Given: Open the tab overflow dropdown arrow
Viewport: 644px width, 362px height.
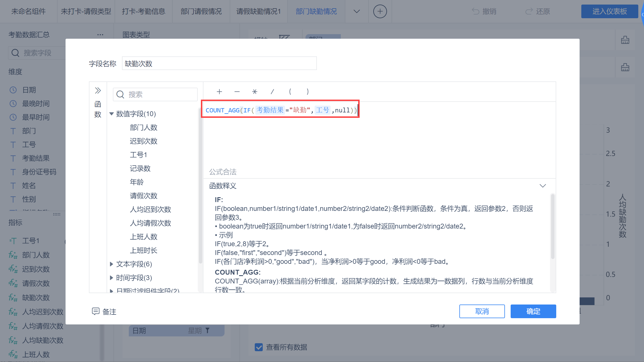Looking at the screenshot, I should pos(356,11).
